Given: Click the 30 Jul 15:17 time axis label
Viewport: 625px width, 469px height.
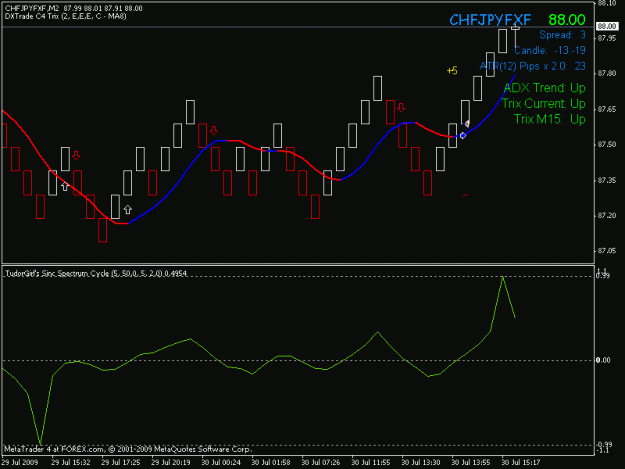Looking at the screenshot, I should (x=521, y=463).
